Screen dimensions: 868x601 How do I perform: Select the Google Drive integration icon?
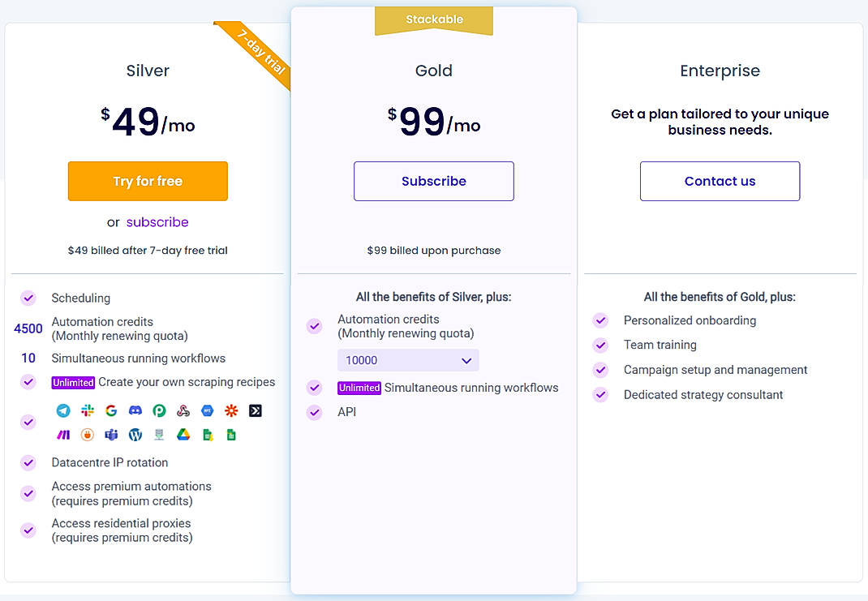[x=183, y=435]
